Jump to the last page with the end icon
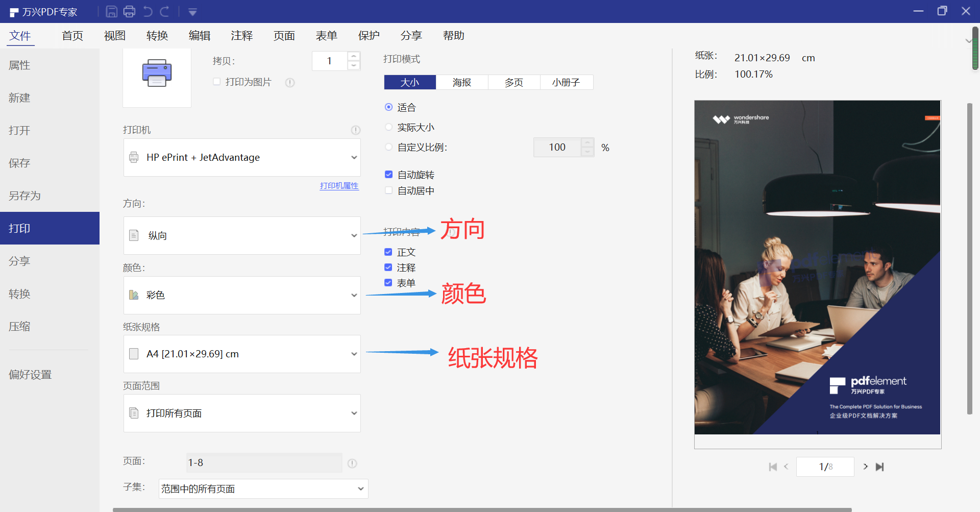This screenshot has width=980, height=512. [x=880, y=467]
